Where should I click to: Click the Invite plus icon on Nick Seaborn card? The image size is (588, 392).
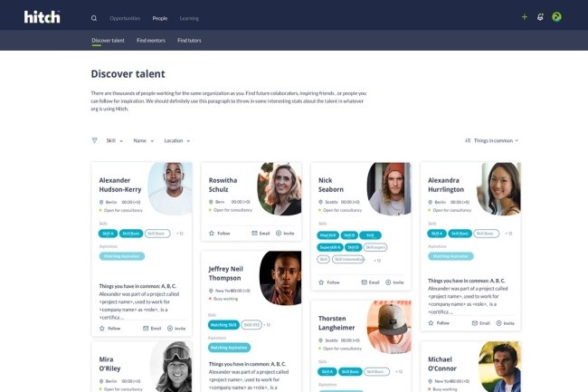[388, 282]
